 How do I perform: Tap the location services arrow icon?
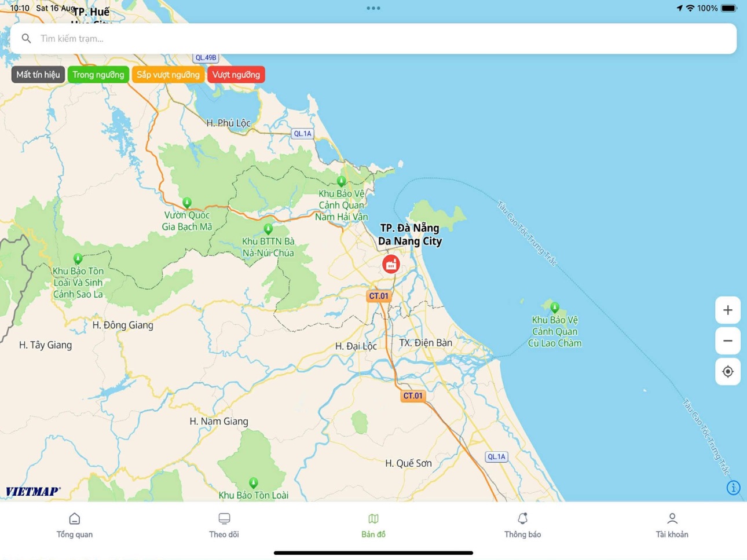click(679, 8)
